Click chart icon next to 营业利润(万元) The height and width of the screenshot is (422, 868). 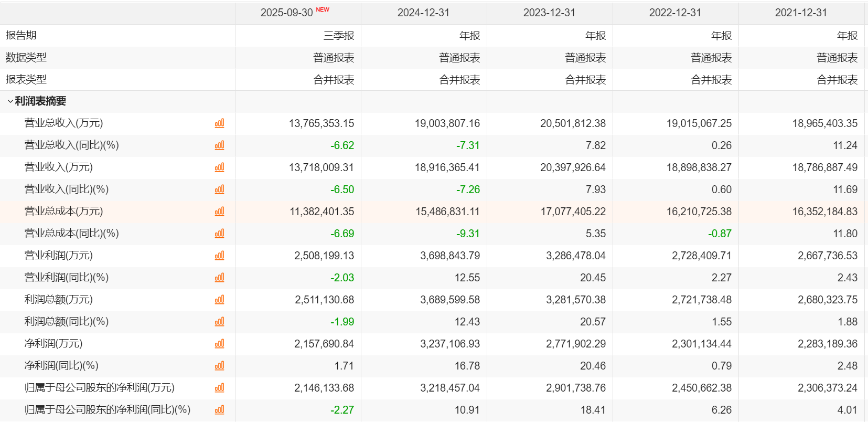coord(219,256)
